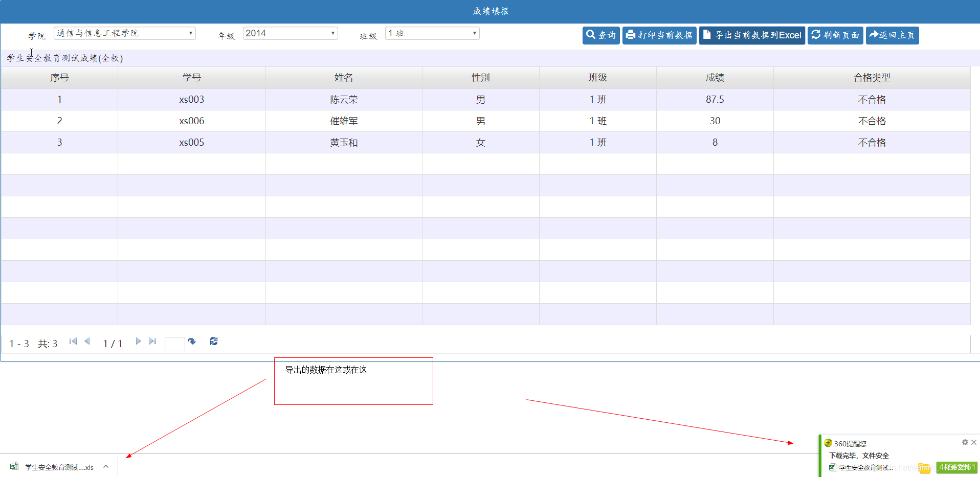The width and height of the screenshot is (980, 477).
Task: Export current data to Excel button
Action: (752, 35)
